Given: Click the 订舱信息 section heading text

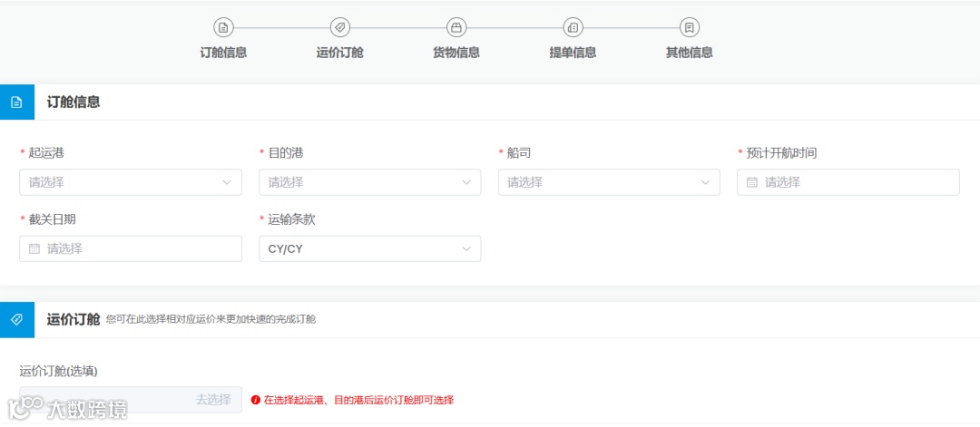Looking at the screenshot, I should click(x=73, y=102).
